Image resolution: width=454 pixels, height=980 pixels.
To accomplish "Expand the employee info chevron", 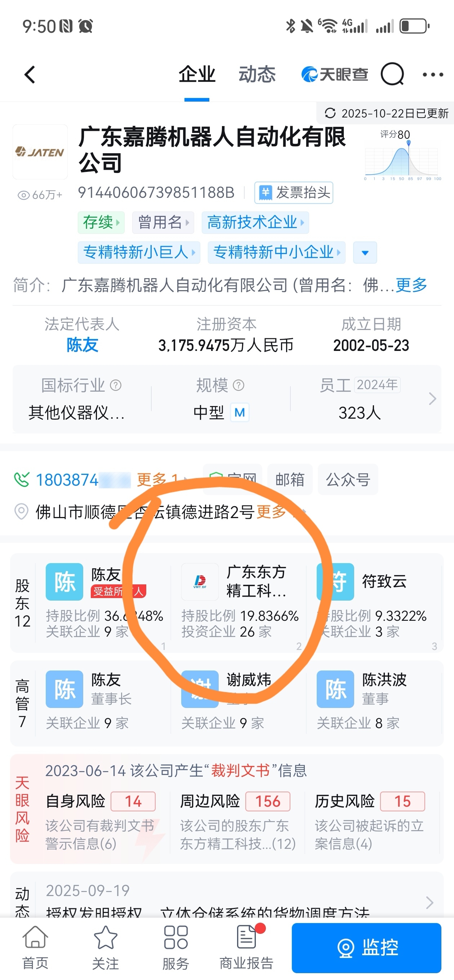I will click(432, 399).
